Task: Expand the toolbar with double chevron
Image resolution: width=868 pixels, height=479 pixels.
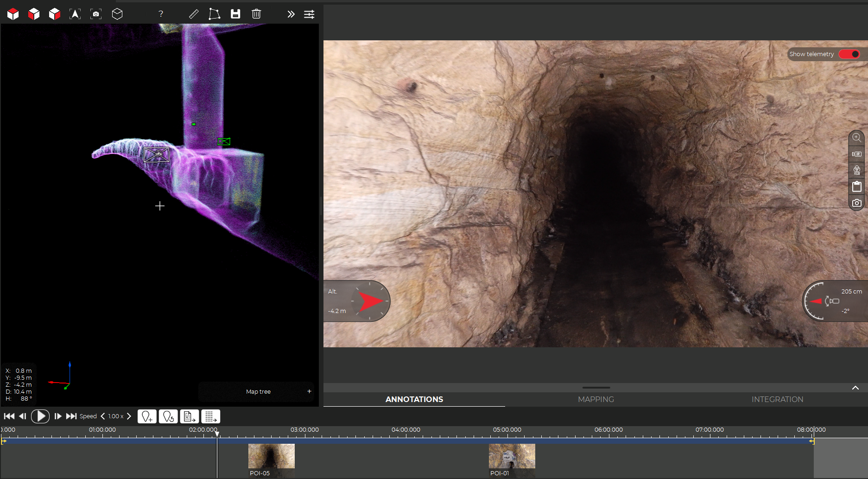Action: [x=291, y=14]
